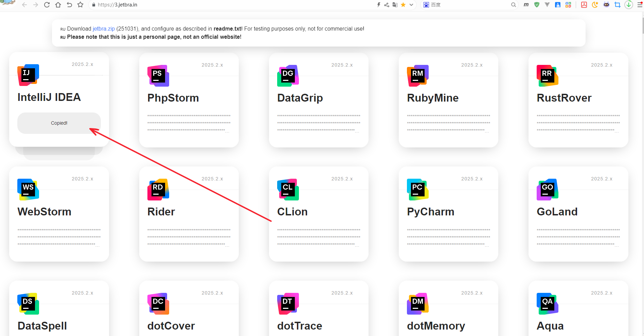Click the browser reload icon
Image resolution: width=644 pixels, height=336 pixels.
pos(47,5)
